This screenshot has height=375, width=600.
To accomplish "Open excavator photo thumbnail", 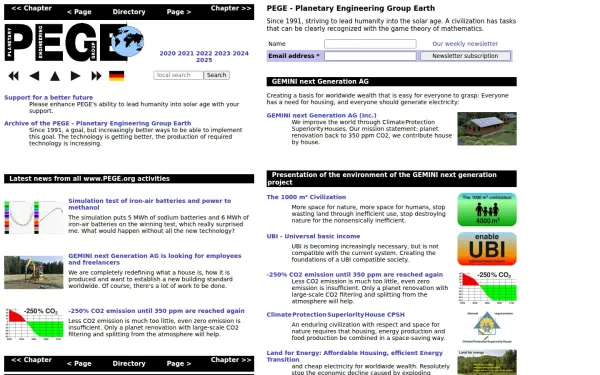I will click(x=34, y=272).
